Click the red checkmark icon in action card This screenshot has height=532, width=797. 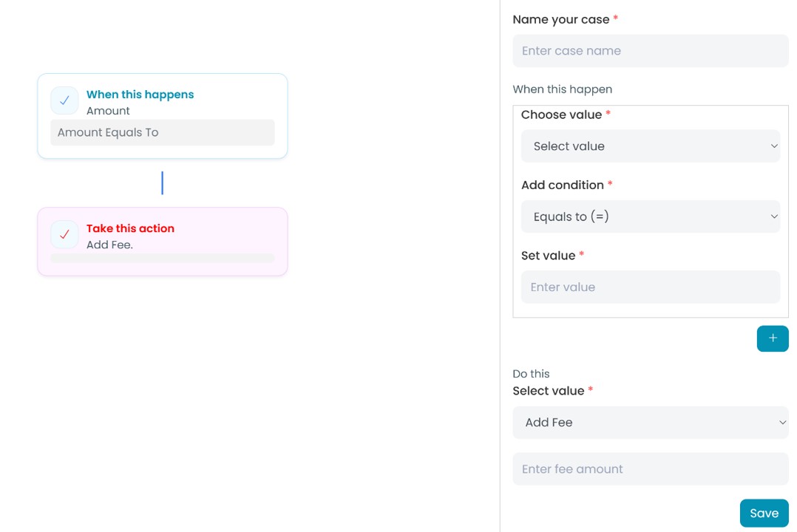tap(64, 234)
